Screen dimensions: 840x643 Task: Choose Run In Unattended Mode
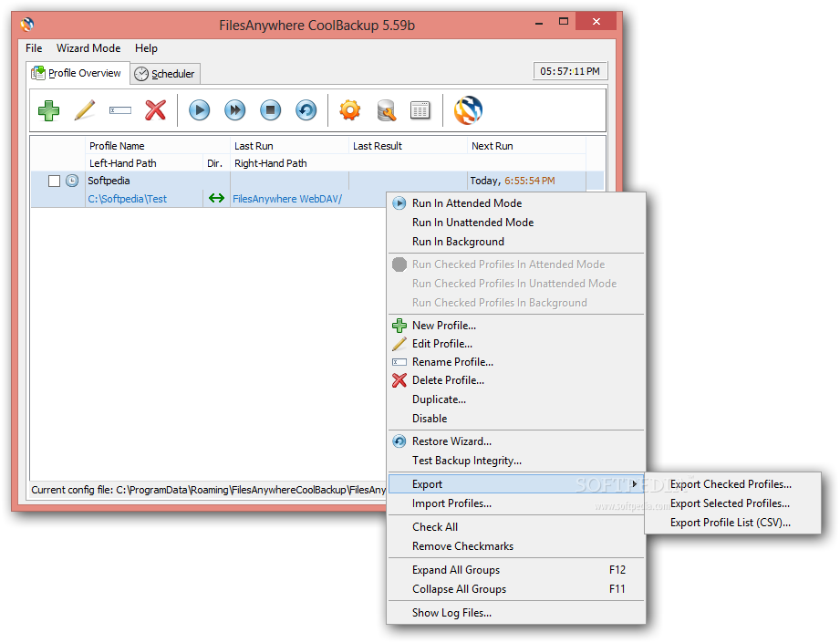click(x=516, y=223)
